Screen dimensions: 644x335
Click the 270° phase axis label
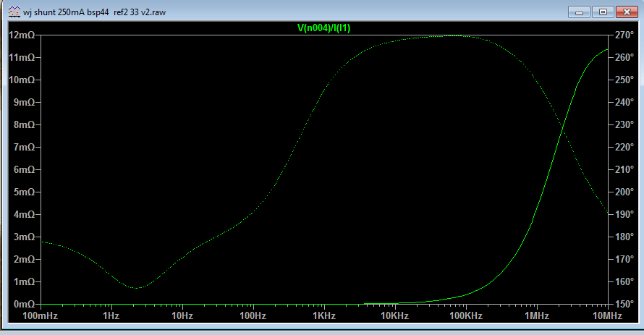(624, 35)
